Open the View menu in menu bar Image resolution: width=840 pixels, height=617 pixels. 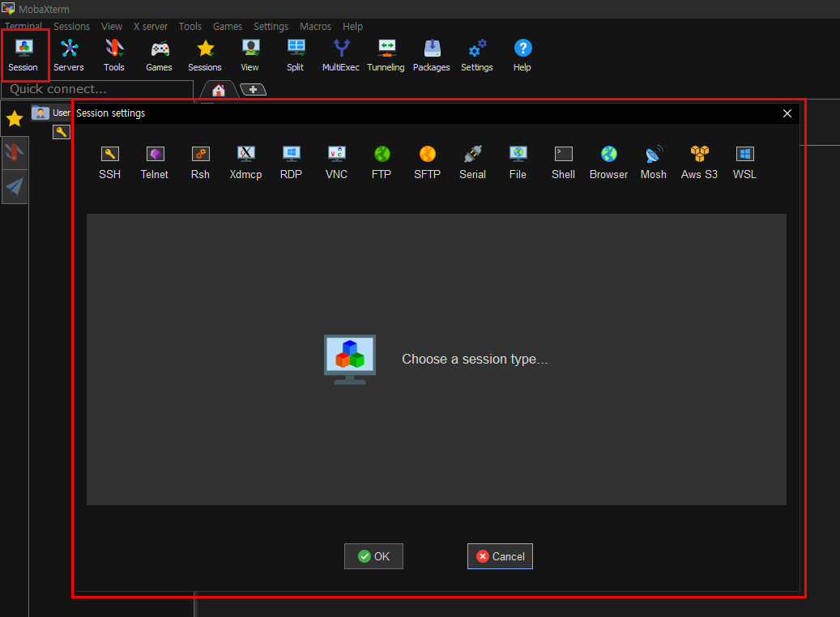pos(112,26)
